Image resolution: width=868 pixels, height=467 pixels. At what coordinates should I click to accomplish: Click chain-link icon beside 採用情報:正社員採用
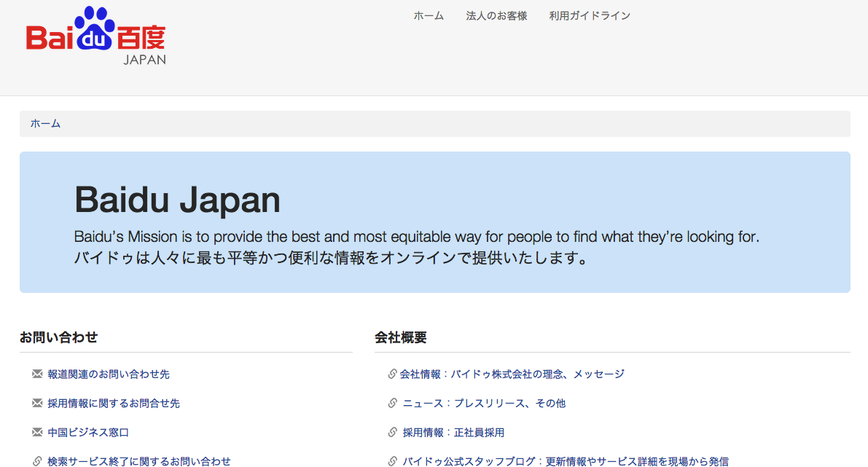[393, 432]
